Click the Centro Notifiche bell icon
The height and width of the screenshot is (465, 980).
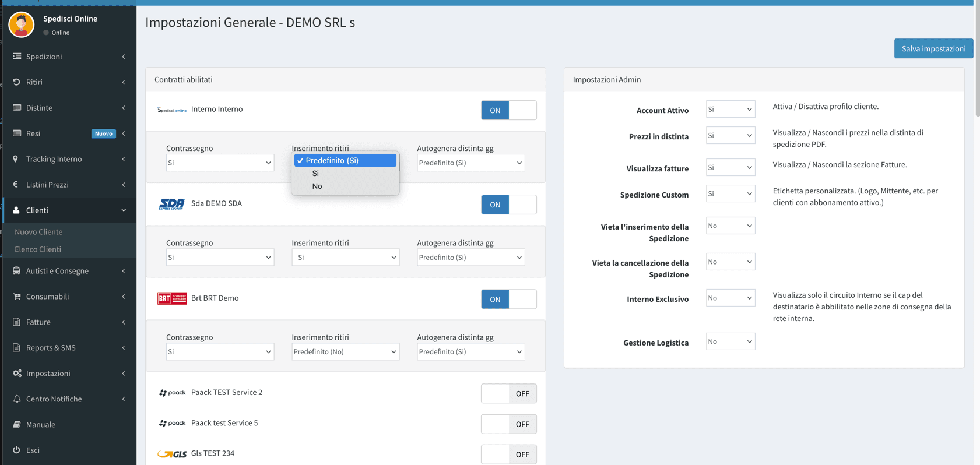[16, 399]
